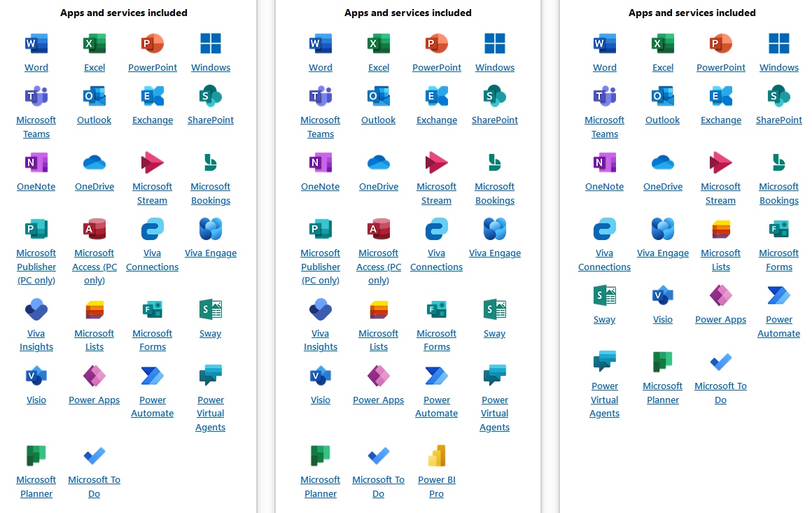Image resolution: width=812 pixels, height=513 pixels.
Task: Open the OneNote link in the left column
Action: (36, 187)
